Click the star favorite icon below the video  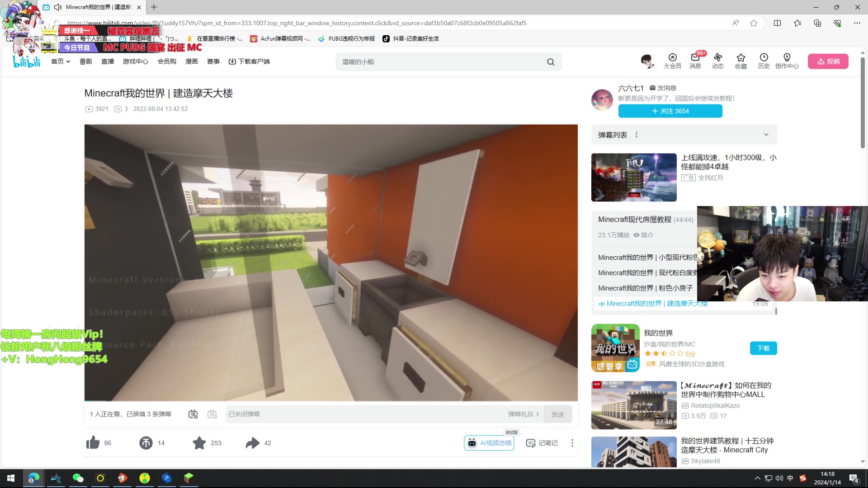(x=199, y=443)
